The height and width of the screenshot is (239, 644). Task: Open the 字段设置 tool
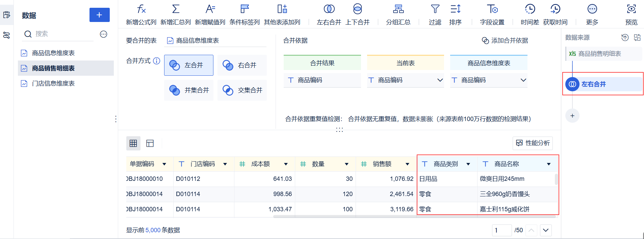pyautogui.click(x=492, y=9)
